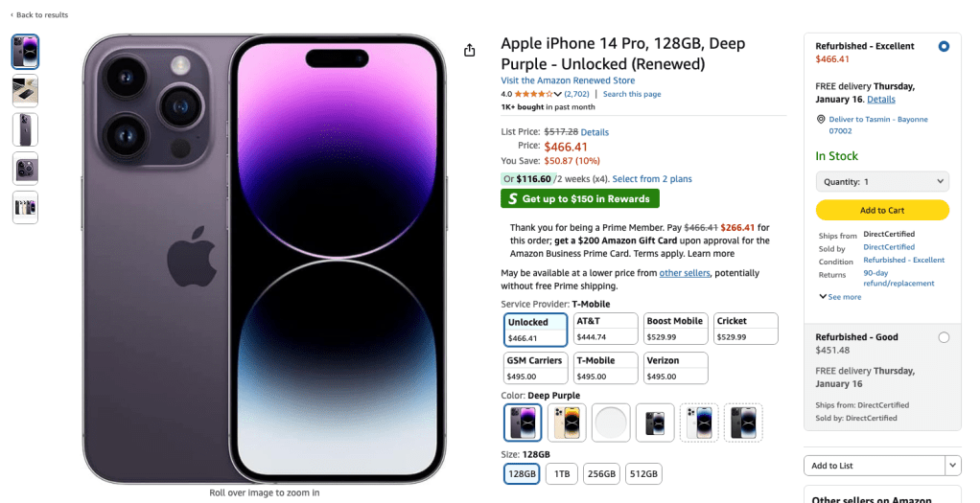980x503 pixels.
Task: Open the other sellers link
Action: [684, 273]
